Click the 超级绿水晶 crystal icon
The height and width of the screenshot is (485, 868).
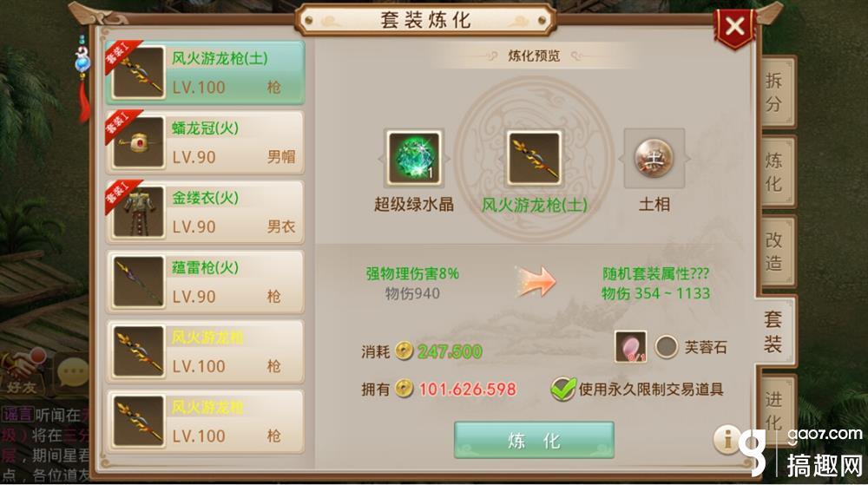(415, 159)
